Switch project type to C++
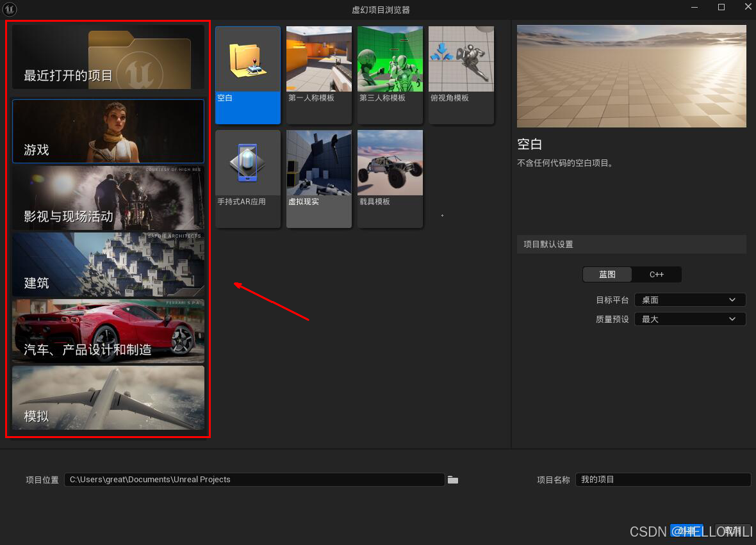 point(657,274)
